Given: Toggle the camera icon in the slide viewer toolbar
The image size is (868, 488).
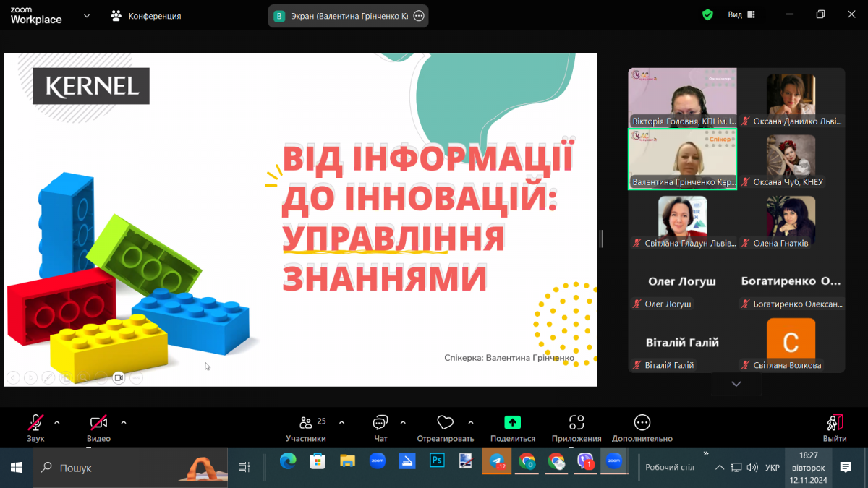Looking at the screenshot, I should click(x=119, y=377).
